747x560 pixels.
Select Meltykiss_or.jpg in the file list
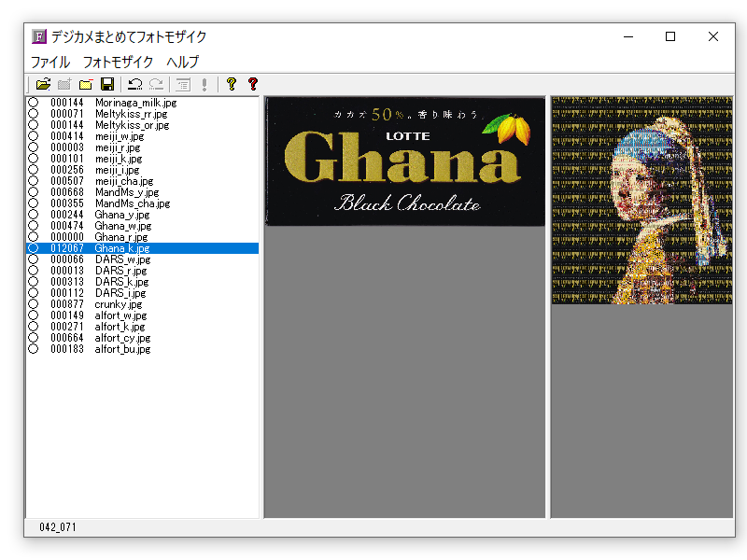tap(132, 125)
